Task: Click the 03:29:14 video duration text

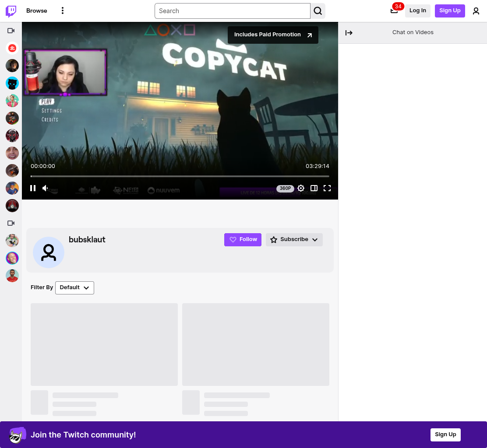Action: pyautogui.click(x=317, y=166)
